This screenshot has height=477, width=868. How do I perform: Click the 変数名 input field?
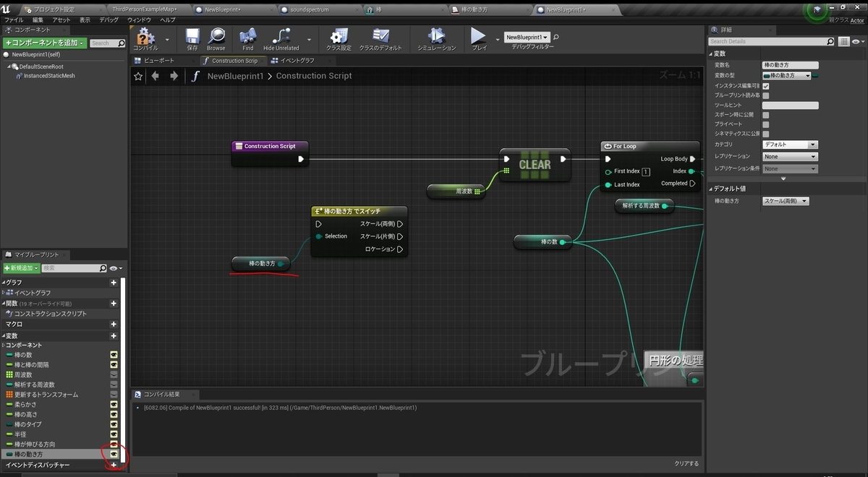pos(790,65)
